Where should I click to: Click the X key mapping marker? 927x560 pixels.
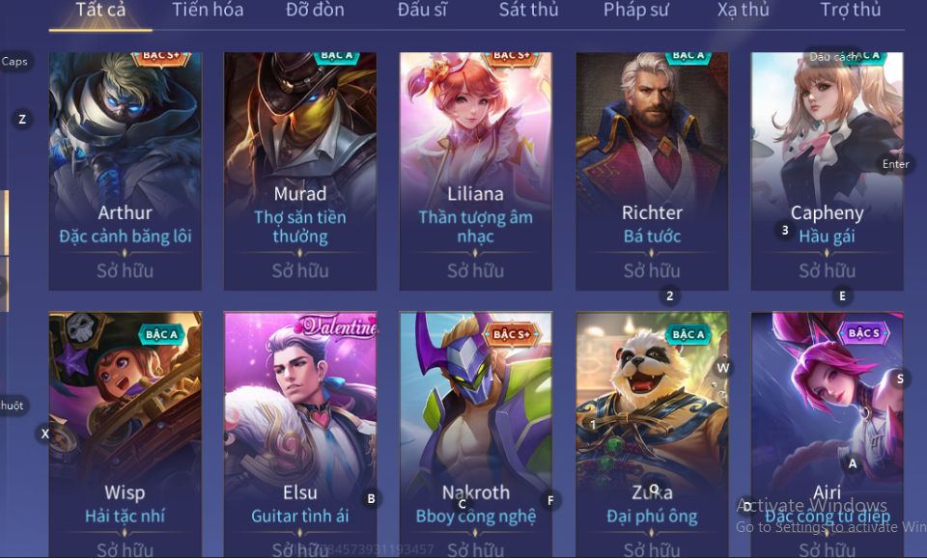45,434
